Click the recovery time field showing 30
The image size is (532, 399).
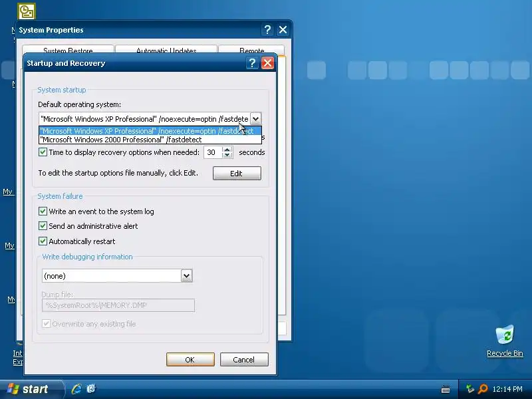coord(213,152)
